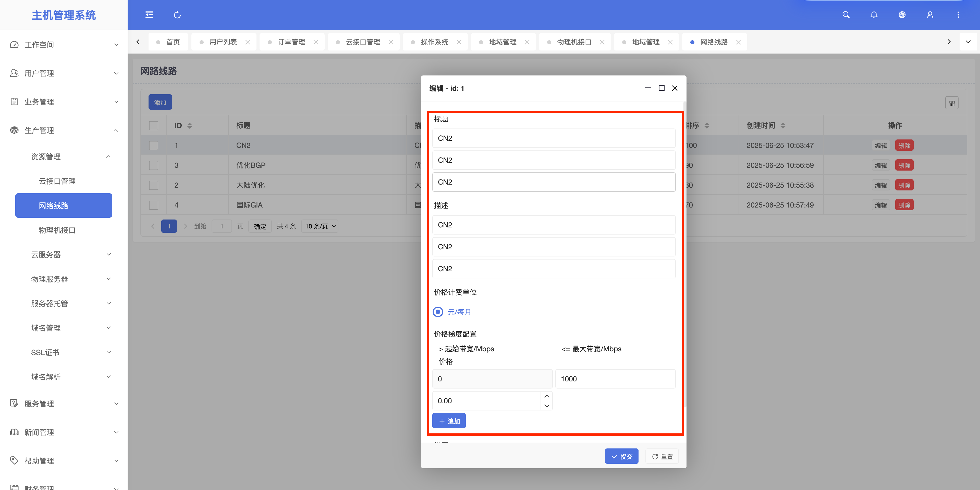
Task: Click the 最大带宽 field containing 1000
Action: (615, 379)
